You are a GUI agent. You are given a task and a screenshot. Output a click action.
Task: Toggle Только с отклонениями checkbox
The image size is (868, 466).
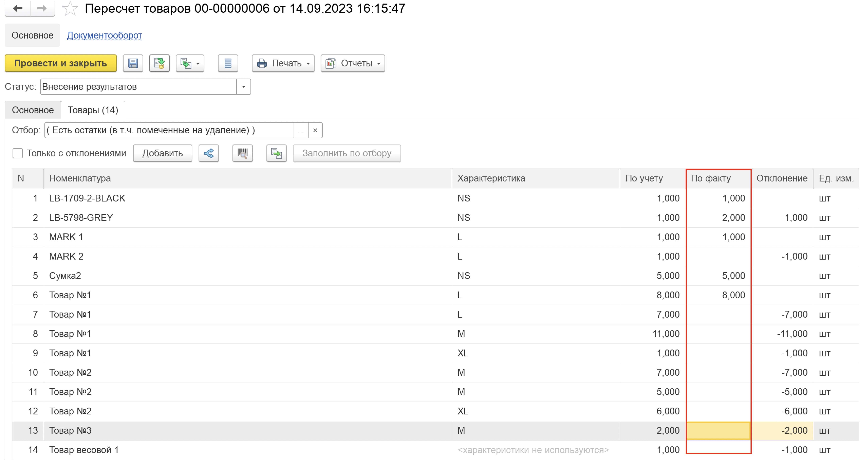17,153
